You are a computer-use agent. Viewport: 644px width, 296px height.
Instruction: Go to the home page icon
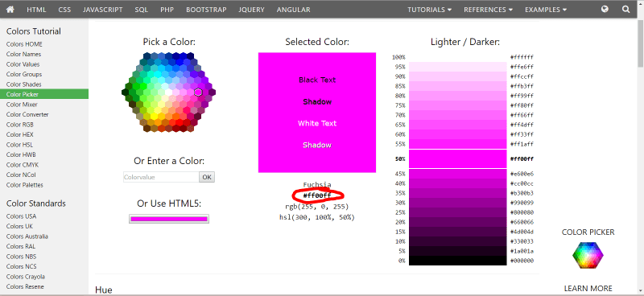(x=10, y=10)
